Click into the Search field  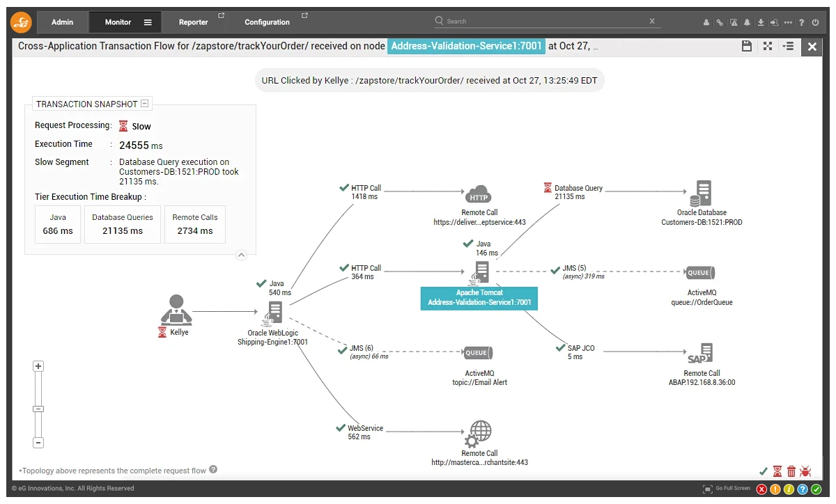(547, 22)
